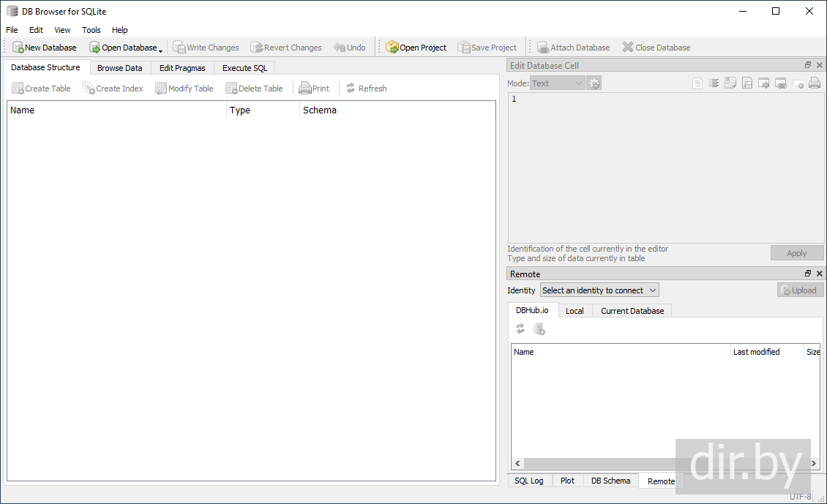
Task: Float the Edit Database Cell panel
Action: click(808, 66)
